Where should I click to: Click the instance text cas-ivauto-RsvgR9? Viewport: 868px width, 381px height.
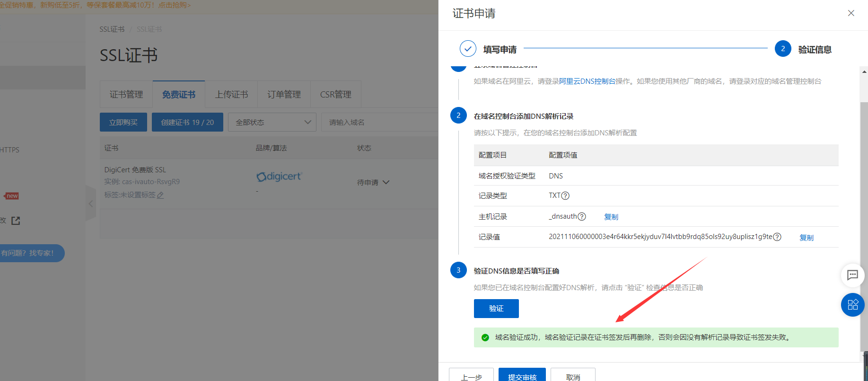(151, 182)
